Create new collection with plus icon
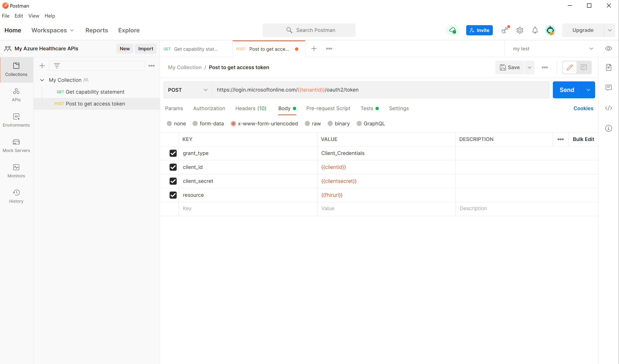 coord(42,66)
